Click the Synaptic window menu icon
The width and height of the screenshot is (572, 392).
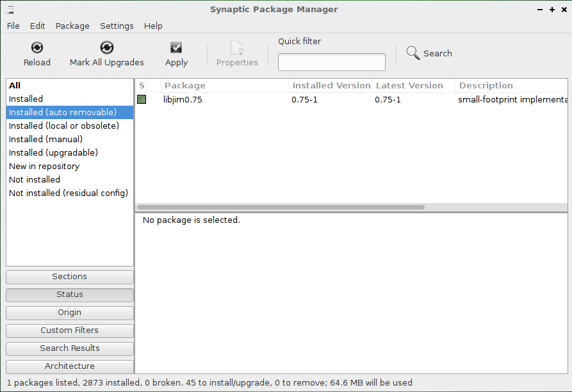(x=10, y=10)
